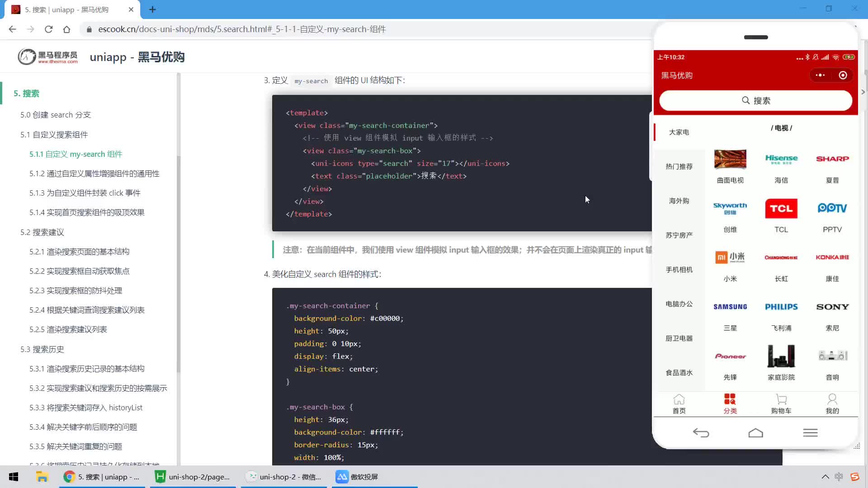The image size is (868, 488).
Task: Tap the 搜索 box in phone
Action: pos(755,100)
